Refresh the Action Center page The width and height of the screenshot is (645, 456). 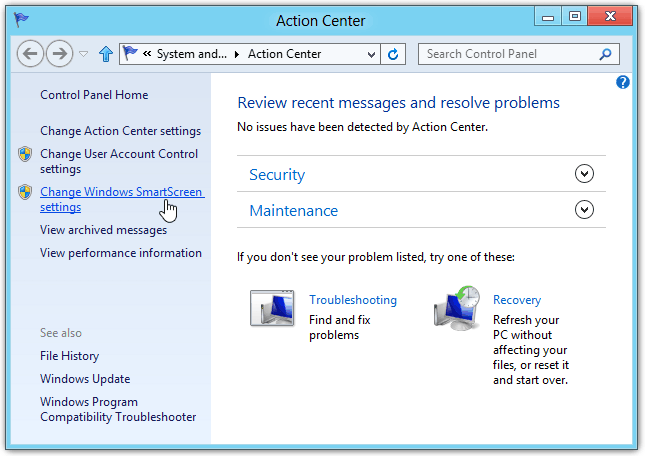point(393,54)
